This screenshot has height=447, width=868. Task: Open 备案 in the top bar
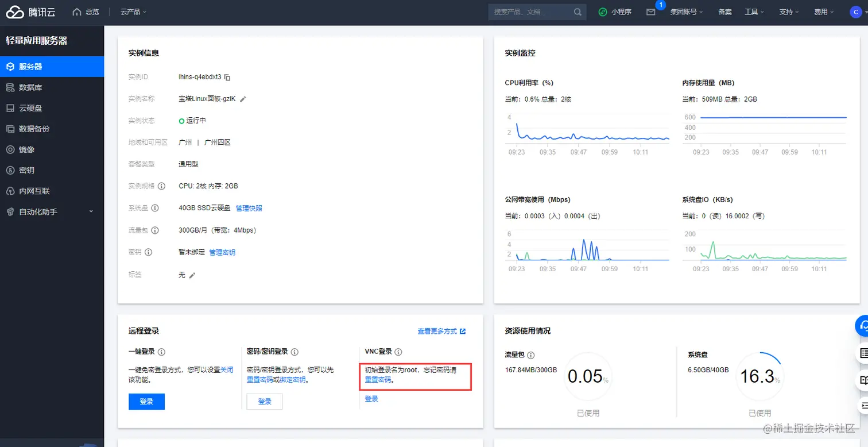724,11
